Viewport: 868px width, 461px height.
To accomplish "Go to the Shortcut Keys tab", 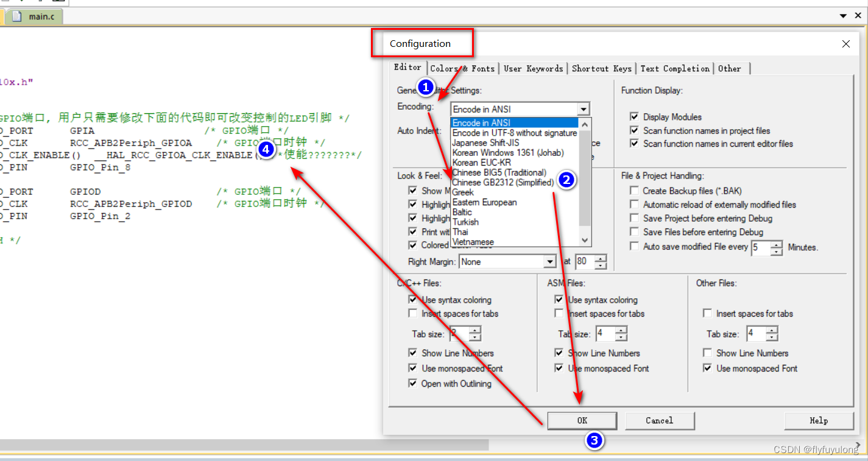I will pos(602,69).
